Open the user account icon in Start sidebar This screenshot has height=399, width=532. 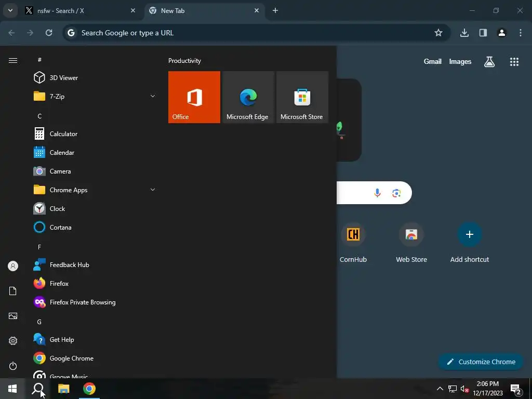pos(13,266)
